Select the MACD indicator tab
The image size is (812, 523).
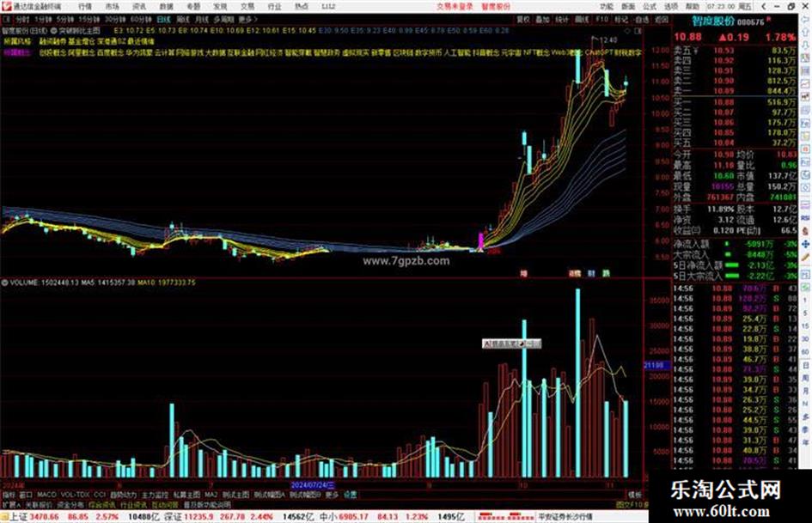(46, 495)
